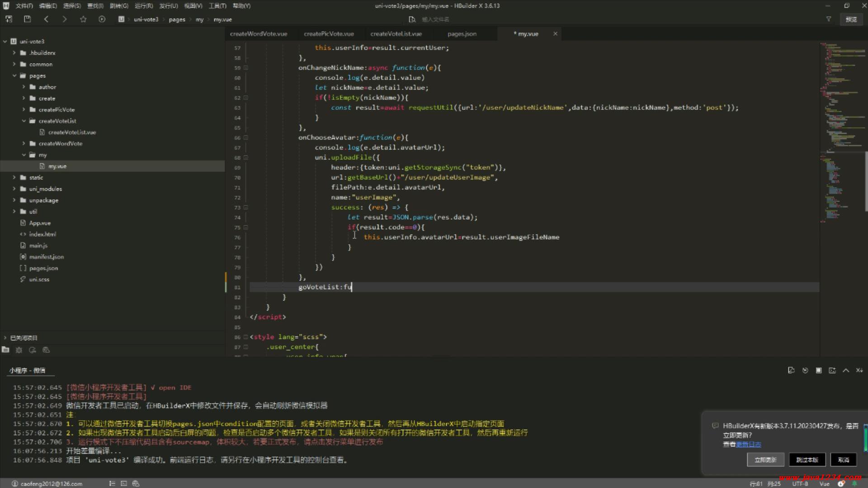Viewport: 868px width, 488px height.
Task: Expand the createPicVote folder
Action: 24,109
